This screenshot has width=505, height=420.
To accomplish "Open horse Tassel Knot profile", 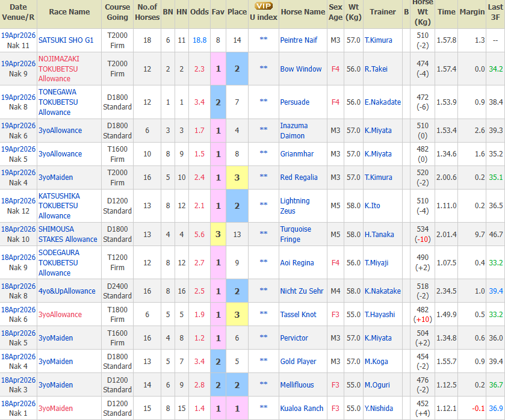I will point(298,314).
